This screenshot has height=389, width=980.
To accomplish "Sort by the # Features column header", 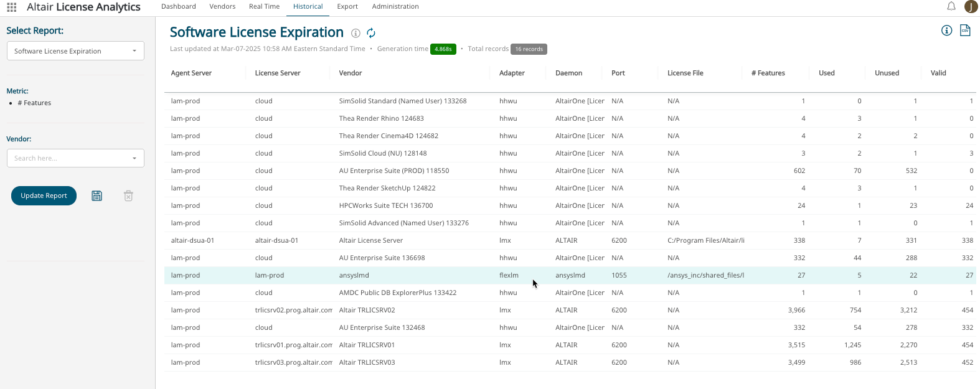I will (768, 73).
